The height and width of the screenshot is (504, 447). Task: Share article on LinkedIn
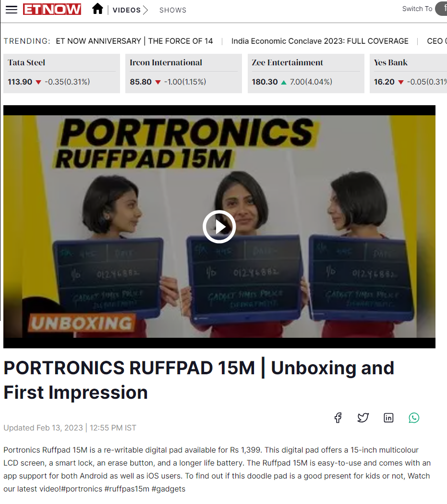[388, 418]
